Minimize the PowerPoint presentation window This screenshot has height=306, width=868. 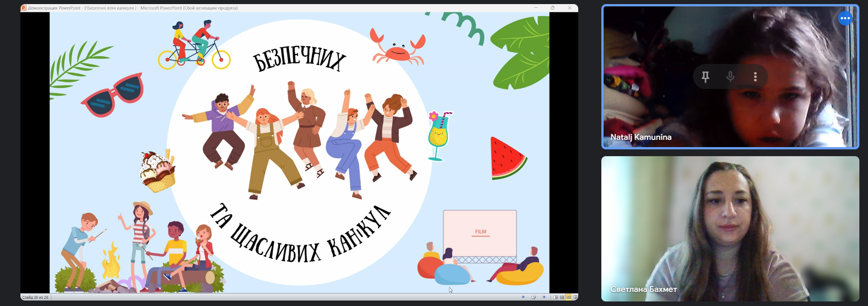click(536, 8)
